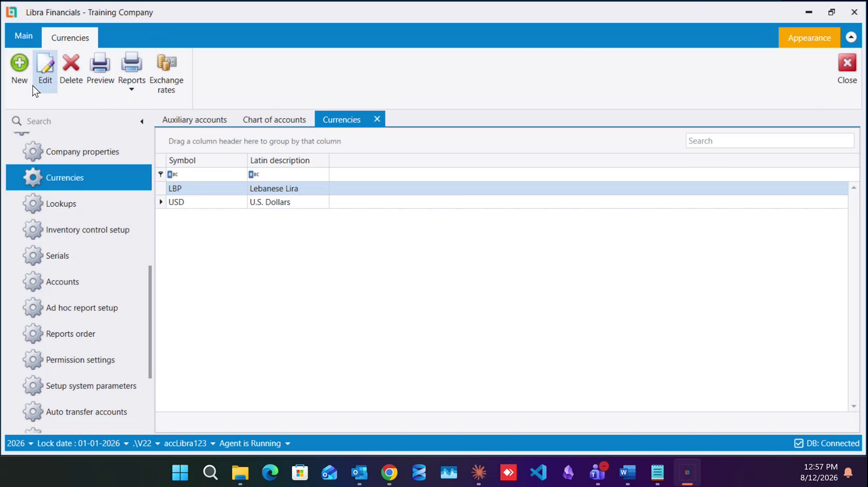This screenshot has width=868, height=487.
Task: Open Visual Studio Code from the taskbar
Action: (x=539, y=472)
